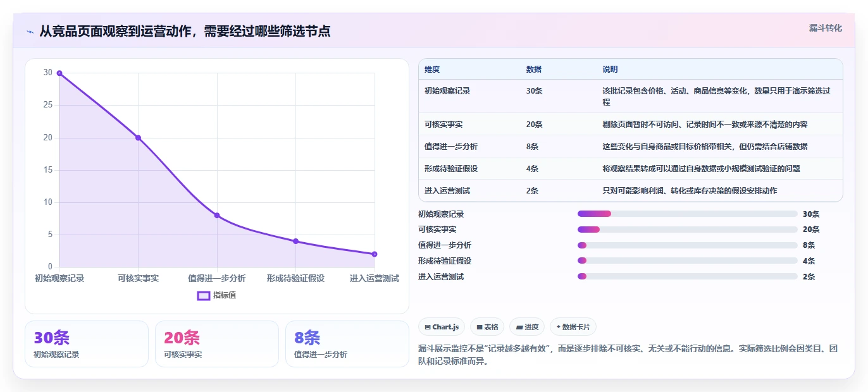Select the 可核实事实 table row label

click(443, 124)
